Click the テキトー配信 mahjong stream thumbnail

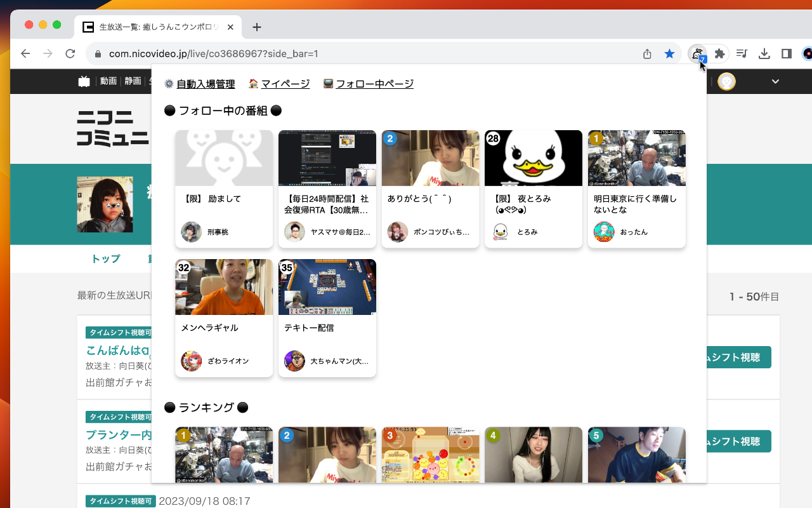coord(327,286)
